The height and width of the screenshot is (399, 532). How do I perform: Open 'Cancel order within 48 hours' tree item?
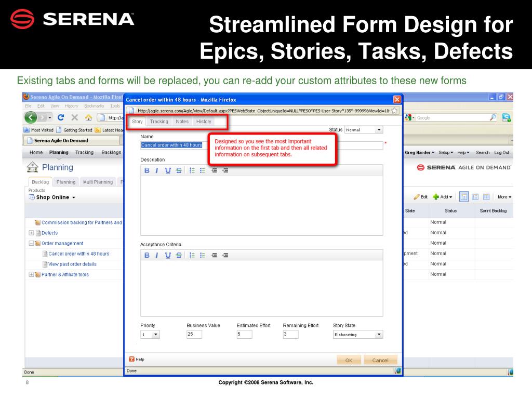click(79, 254)
